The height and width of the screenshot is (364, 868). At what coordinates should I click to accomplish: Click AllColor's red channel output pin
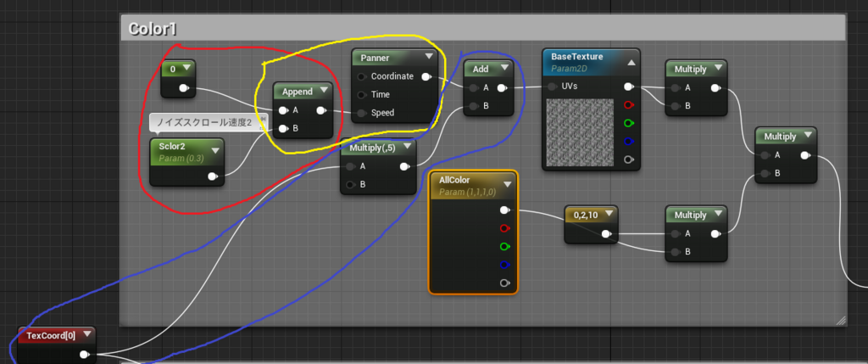tap(504, 228)
